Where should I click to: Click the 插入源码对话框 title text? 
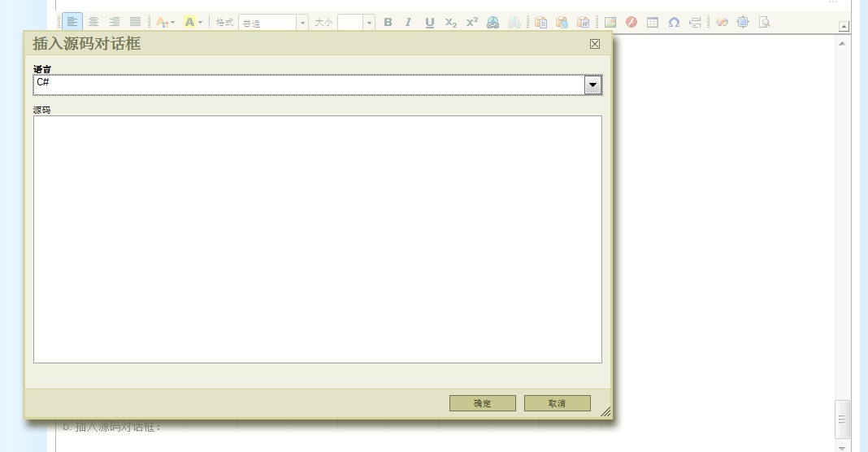86,44
